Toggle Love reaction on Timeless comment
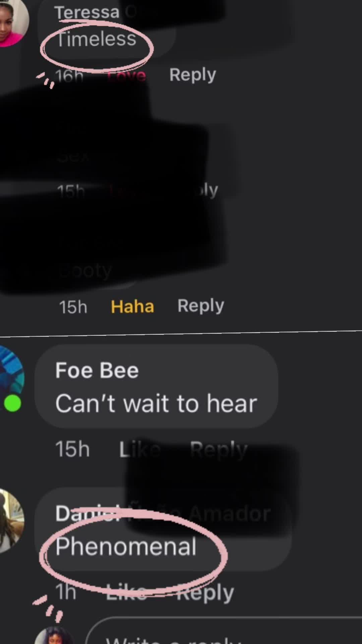This screenshot has height=644, width=362. (127, 76)
